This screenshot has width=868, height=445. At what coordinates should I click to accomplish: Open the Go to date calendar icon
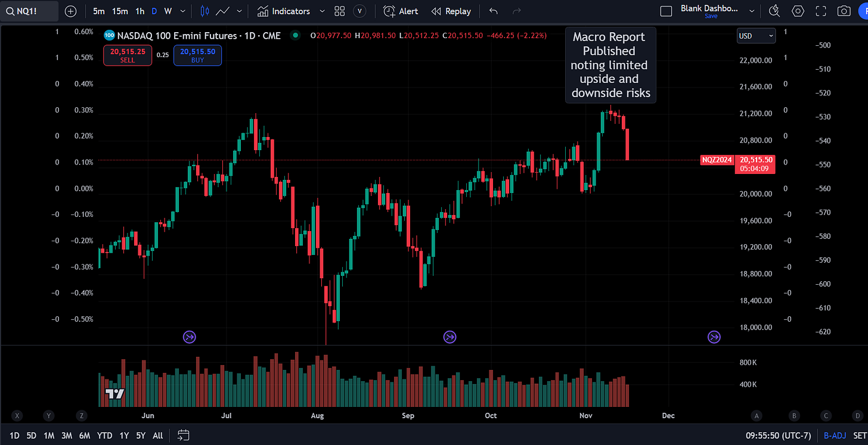(184, 435)
